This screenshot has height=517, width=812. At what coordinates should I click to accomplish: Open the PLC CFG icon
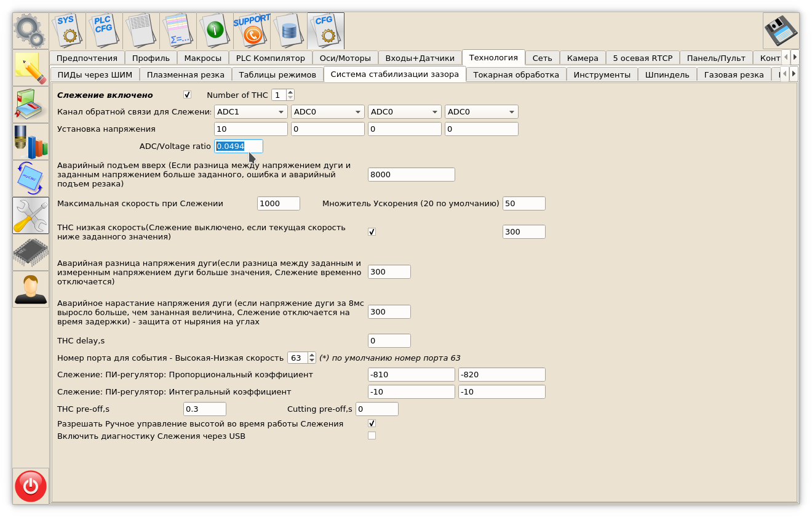click(105, 31)
